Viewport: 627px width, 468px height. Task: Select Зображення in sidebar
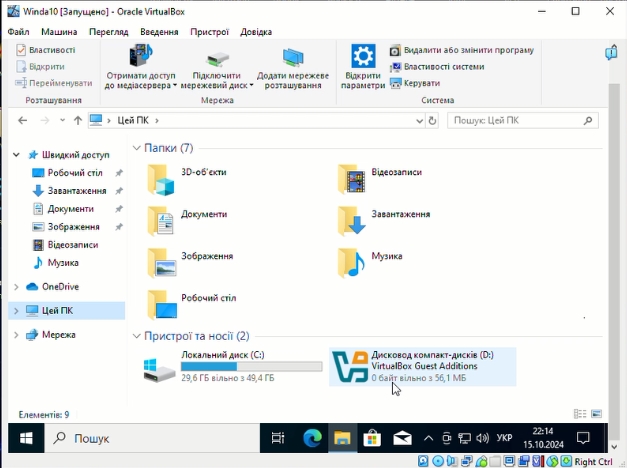(73, 227)
